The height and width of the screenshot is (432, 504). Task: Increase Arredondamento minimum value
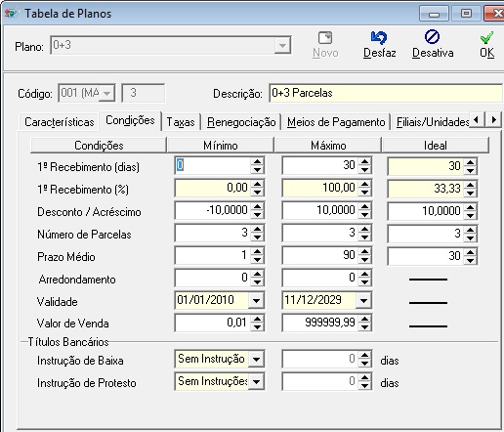pos(257,274)
